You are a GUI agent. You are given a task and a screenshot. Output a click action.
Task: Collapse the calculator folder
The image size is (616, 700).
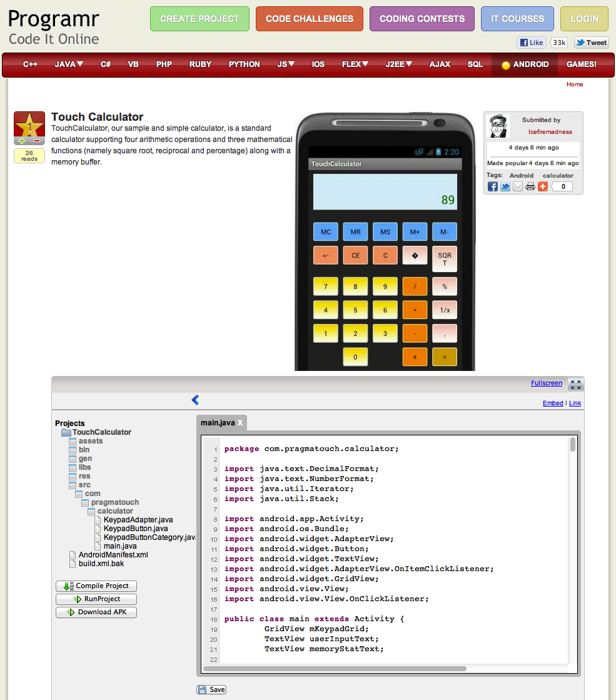click(x=111, y=510)
